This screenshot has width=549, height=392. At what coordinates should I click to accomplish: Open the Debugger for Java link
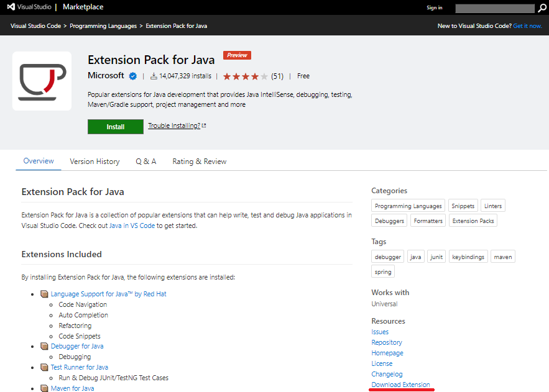coord(77,346)
